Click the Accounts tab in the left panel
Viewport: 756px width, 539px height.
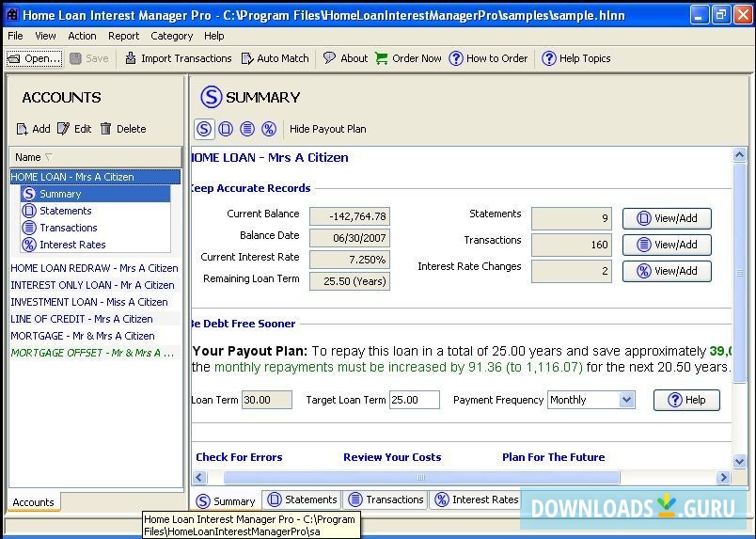pyautogui.click(x=33, y=502)
